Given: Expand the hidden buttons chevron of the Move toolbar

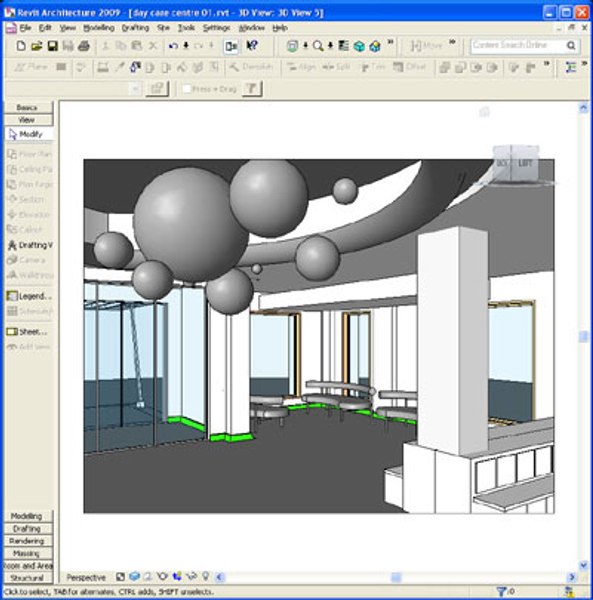Looking at the screenshot, I should [x=452, y=42].
